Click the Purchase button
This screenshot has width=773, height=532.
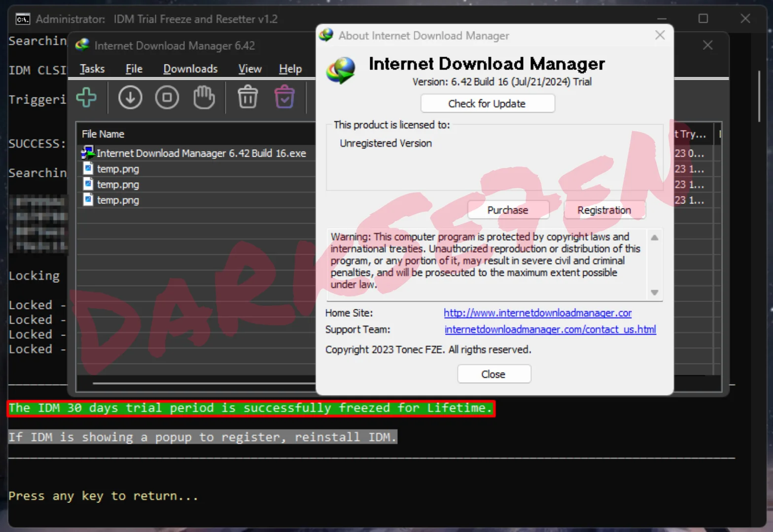tap(508, 210)
